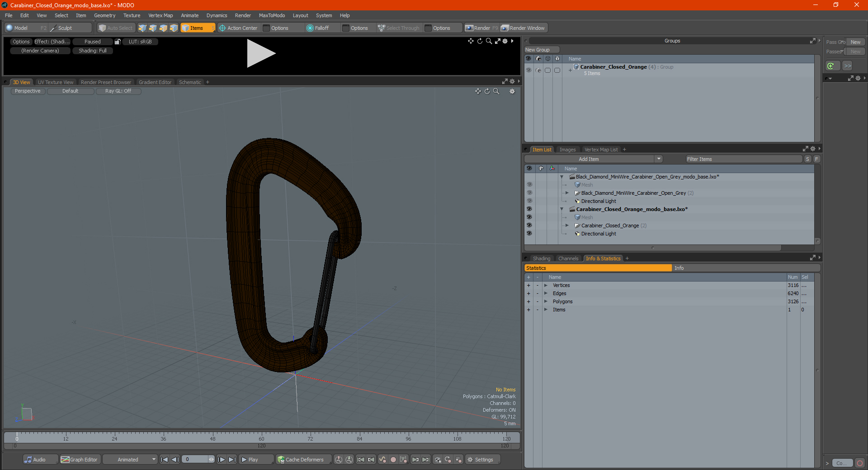
Task: Jump to last frame in transport bar
Action: tap(232, 460)
